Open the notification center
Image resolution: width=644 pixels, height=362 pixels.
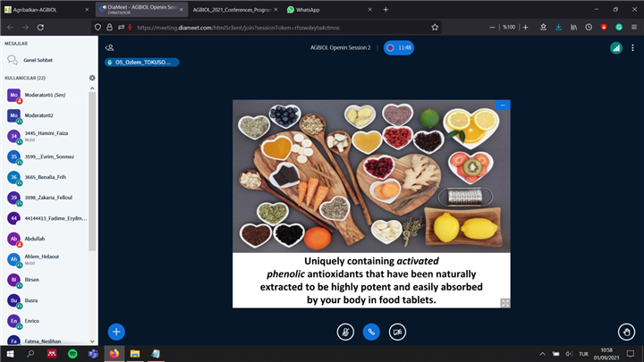[631, 354]
